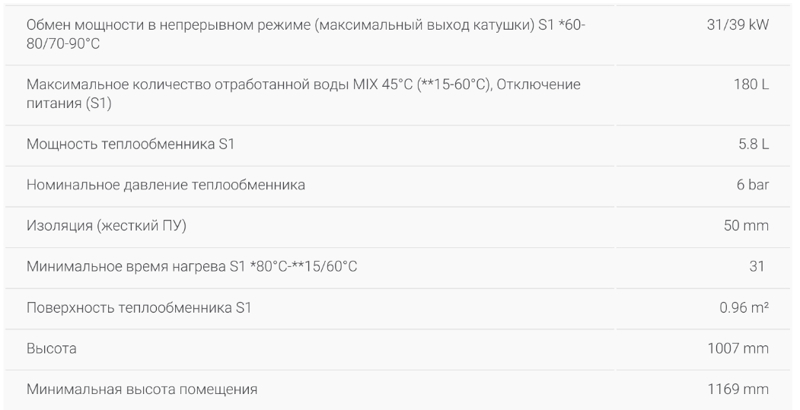The width and height of the screenshot is (800, 410).
Task: Select the 0.96 m² value
Action: (x=743, y=308)
